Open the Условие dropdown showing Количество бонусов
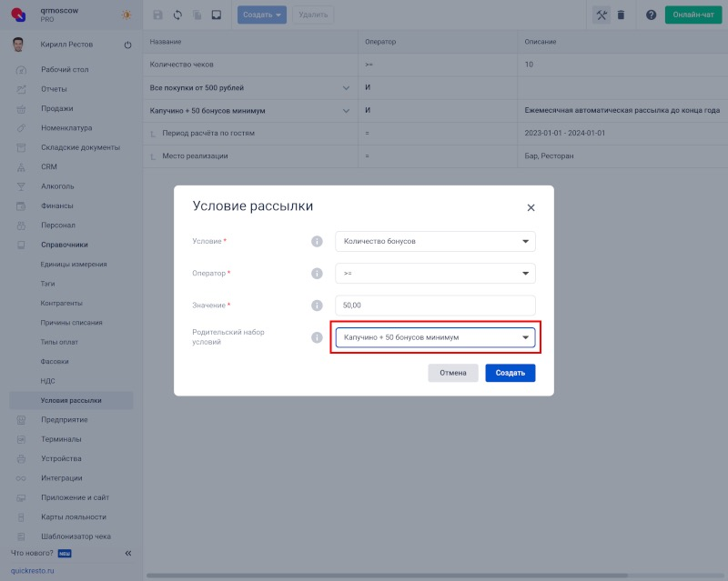 point(435,241)
